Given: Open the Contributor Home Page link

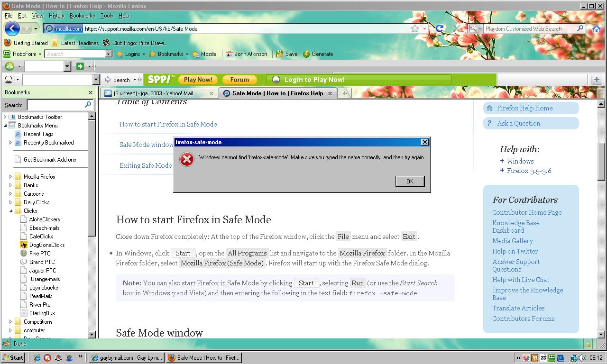Looking at the screenshot, I should (527, 212).
